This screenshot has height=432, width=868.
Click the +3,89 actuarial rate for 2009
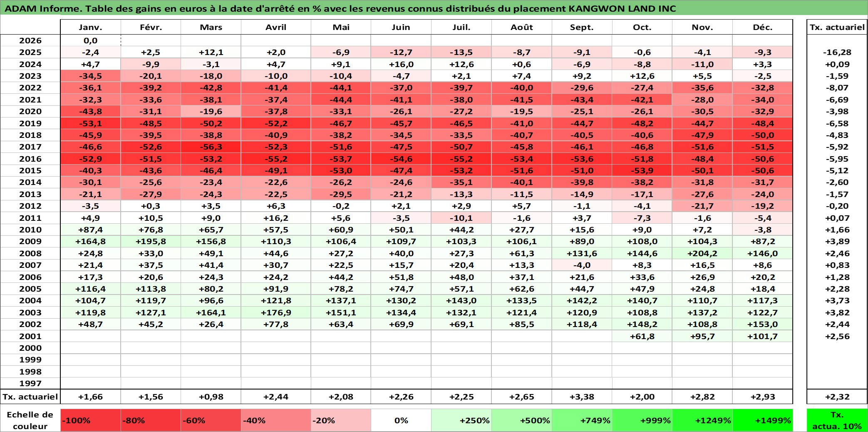(x=837, y=241)
